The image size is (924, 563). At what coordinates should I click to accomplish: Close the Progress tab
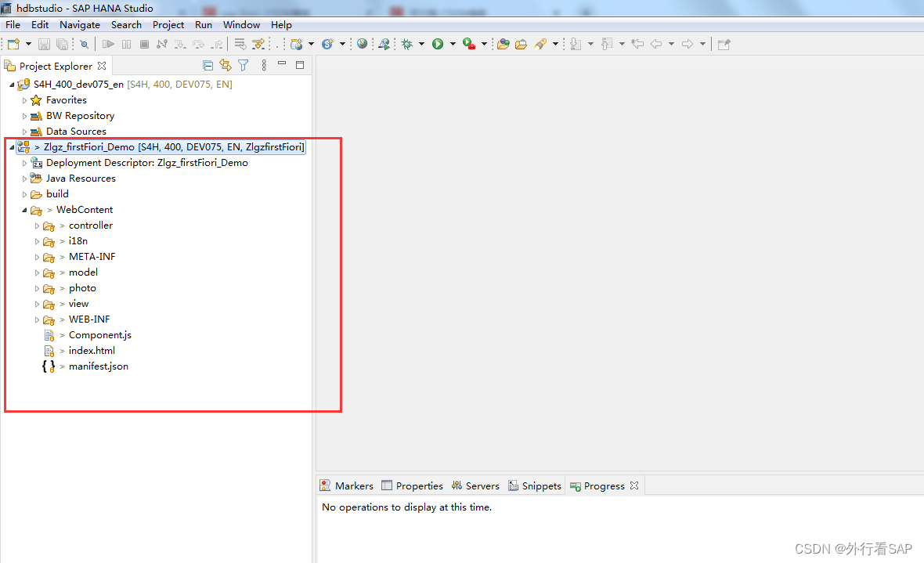click(634, 485)
